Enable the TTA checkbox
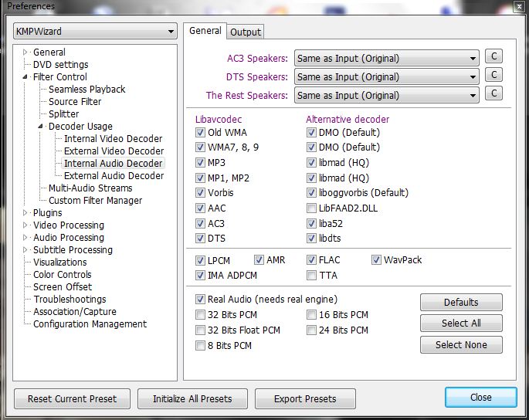529x420 pixels. [x=311, y=276]
